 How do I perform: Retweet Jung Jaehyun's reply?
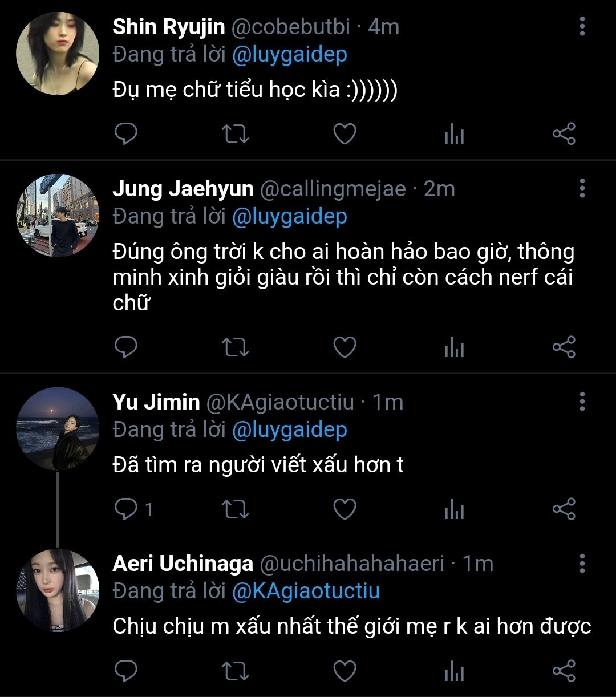click(235, 347)
